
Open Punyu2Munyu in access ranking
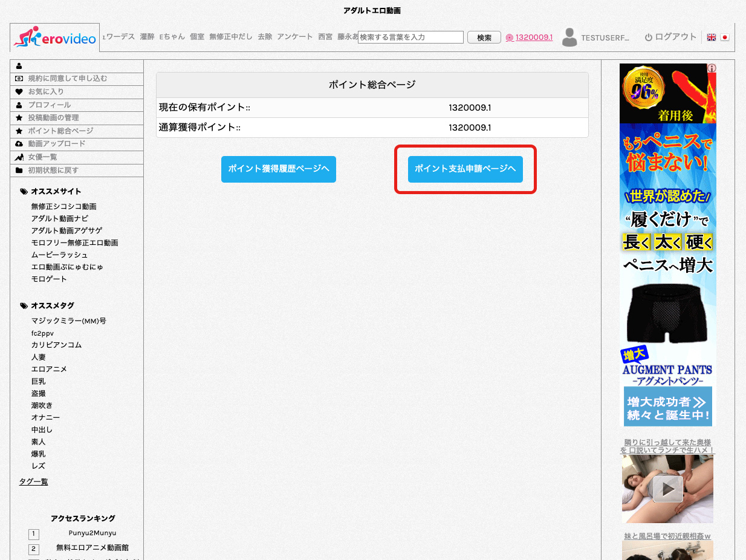pyautogui.click(x=92, y=533)
